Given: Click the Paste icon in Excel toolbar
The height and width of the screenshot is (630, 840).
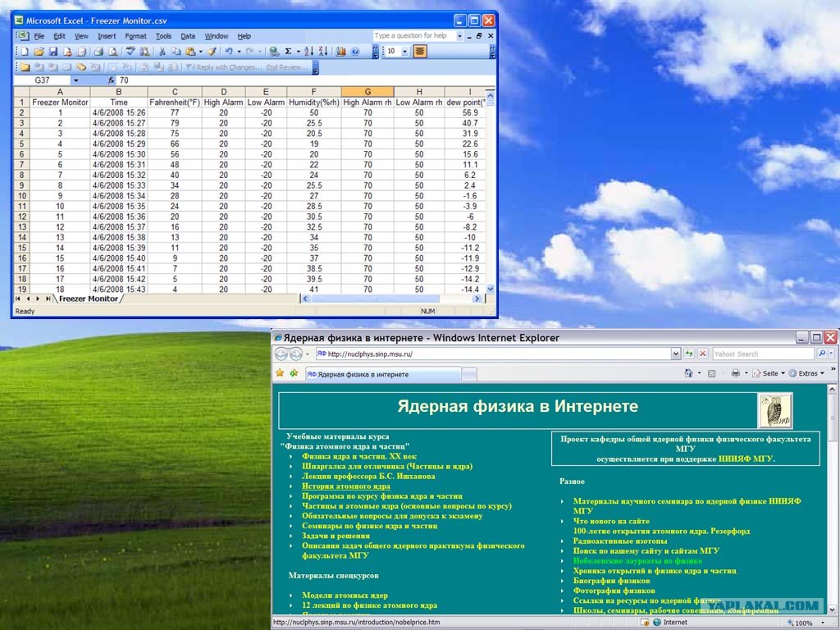Looking at the screenshot, I should click(190, 52).
